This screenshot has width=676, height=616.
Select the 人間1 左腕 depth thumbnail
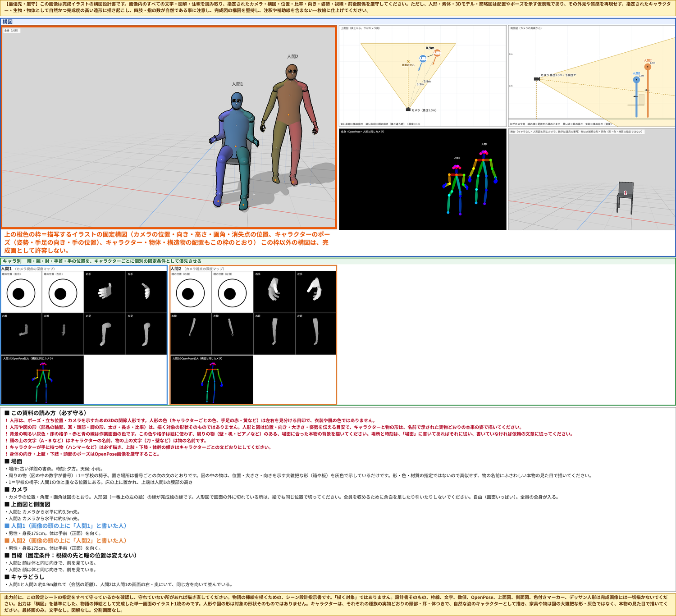[x=63, y=334]
